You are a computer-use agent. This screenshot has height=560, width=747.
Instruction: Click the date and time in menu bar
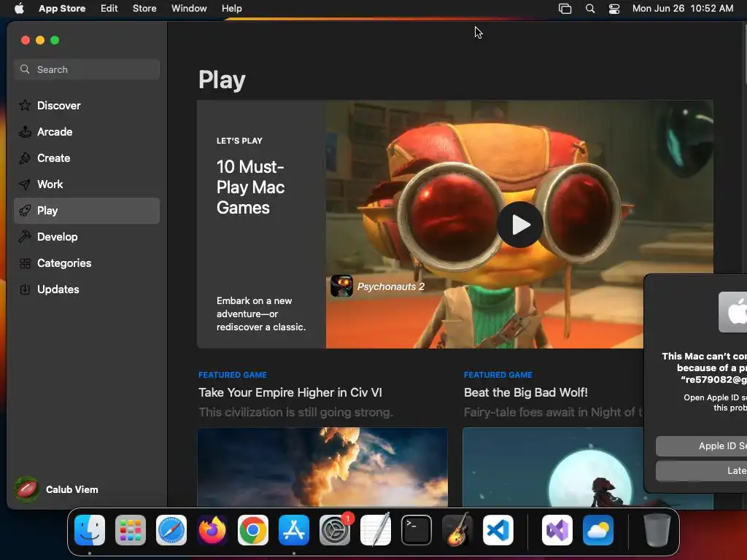683,8
